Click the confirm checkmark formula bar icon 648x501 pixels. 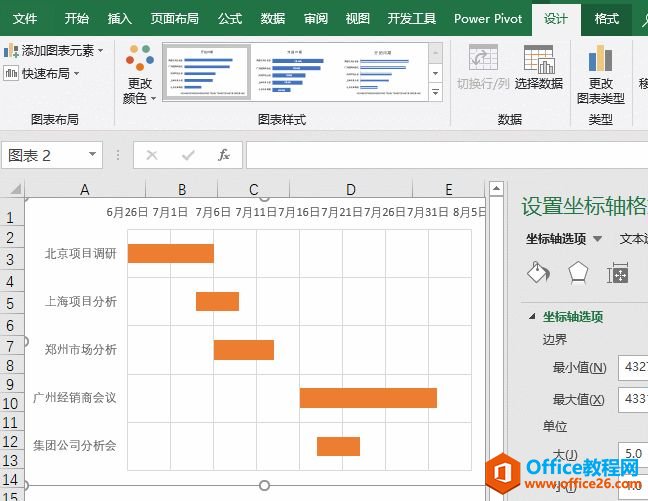(x=188, y=155)
